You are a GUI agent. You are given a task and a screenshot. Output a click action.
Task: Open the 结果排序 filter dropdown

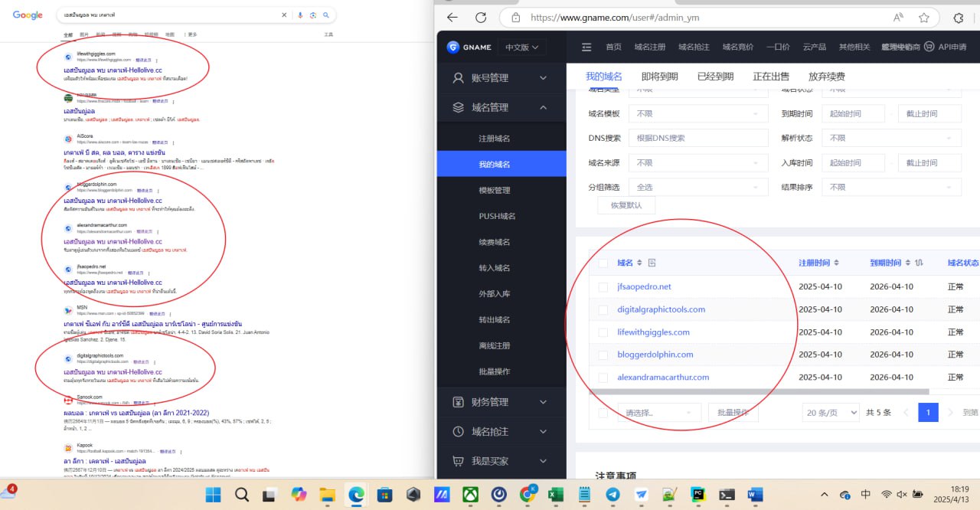[x=891, y=187]
